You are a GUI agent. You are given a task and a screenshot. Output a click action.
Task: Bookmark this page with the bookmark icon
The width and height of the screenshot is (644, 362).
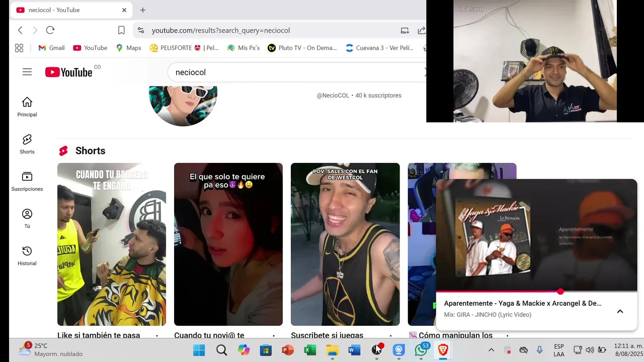coord(121,30)
